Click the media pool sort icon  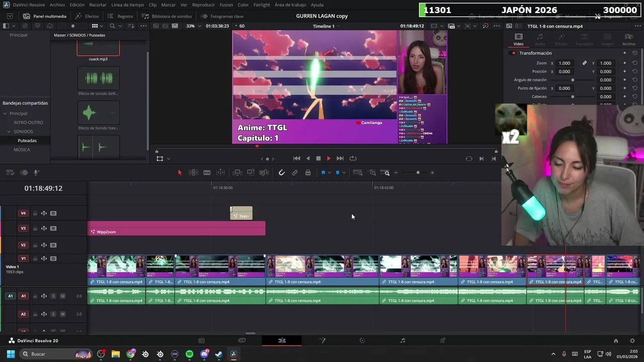131,26
